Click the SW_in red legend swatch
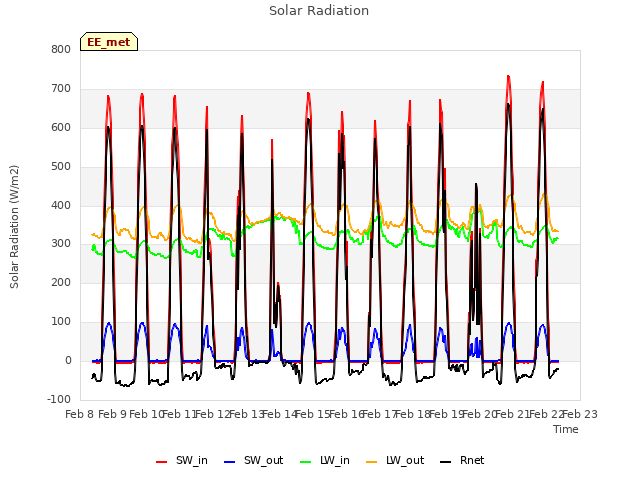640x480 pixels. 162,462
